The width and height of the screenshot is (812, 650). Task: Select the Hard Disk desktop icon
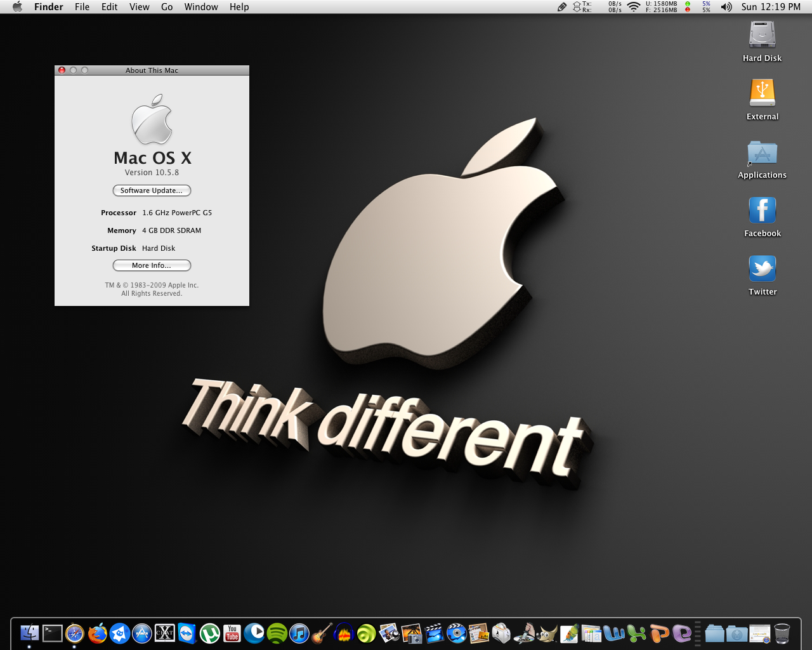coord(763,35)
